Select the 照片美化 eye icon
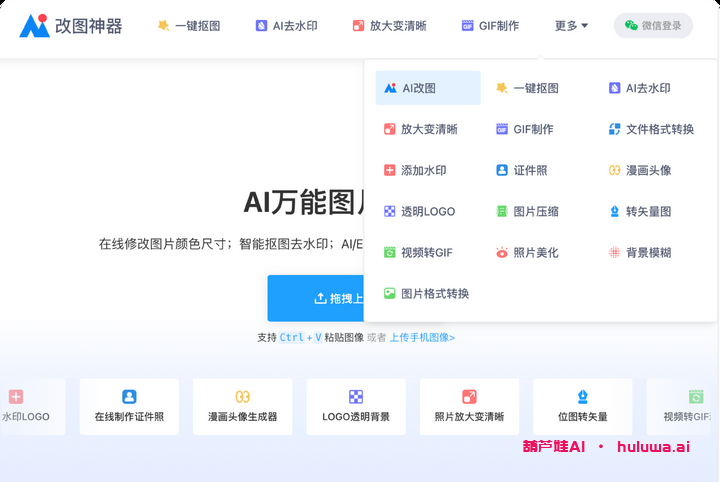 pos(502,253)
